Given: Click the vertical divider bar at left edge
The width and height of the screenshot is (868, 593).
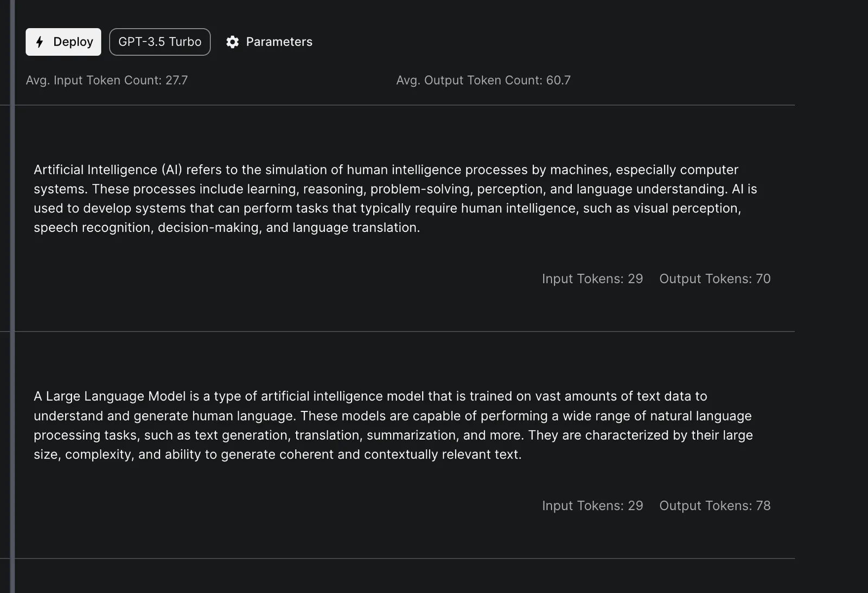Looking at the screenshot, I should 12,296.
